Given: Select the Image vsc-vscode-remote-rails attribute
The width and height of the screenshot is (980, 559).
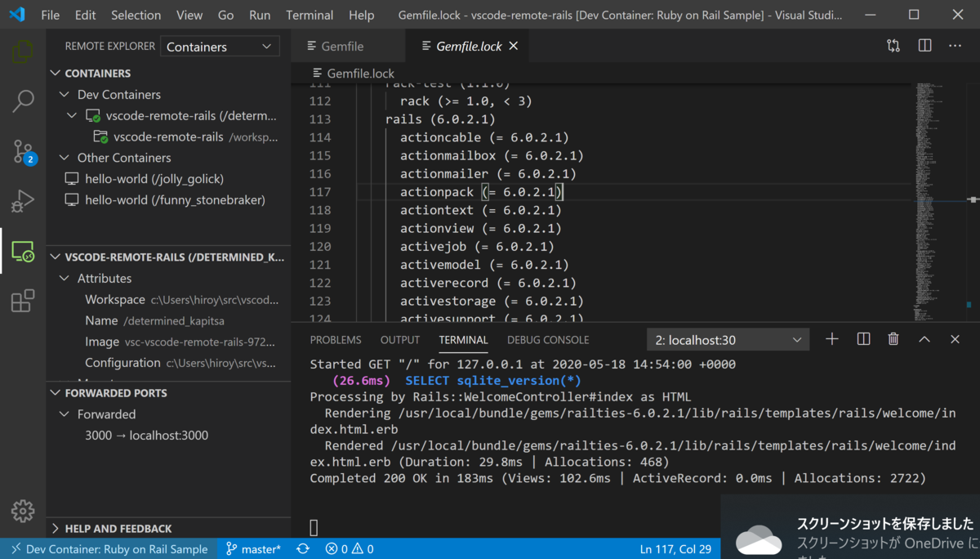Looking at the screenshot, I should point(168,342).
